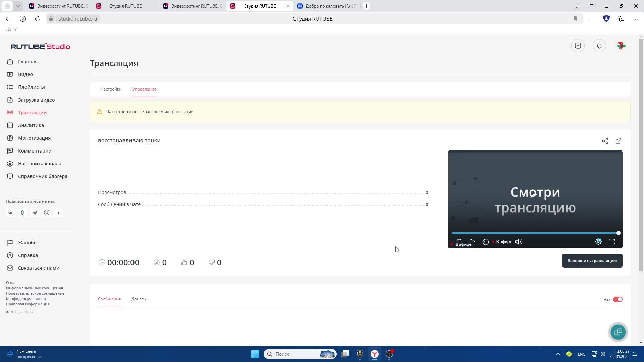This screenshot has height=362, width=644.
Task: Open Конфиденциальность link
Action: point(26,299)
